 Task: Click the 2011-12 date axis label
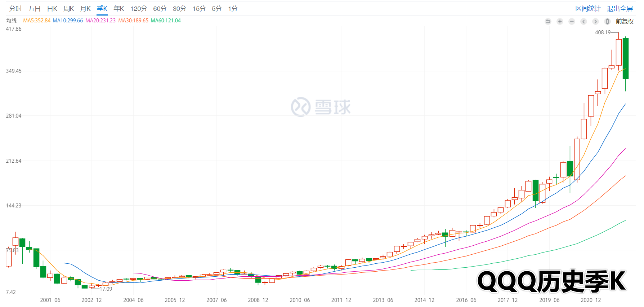pyautogui.click(x=341, y=300)
